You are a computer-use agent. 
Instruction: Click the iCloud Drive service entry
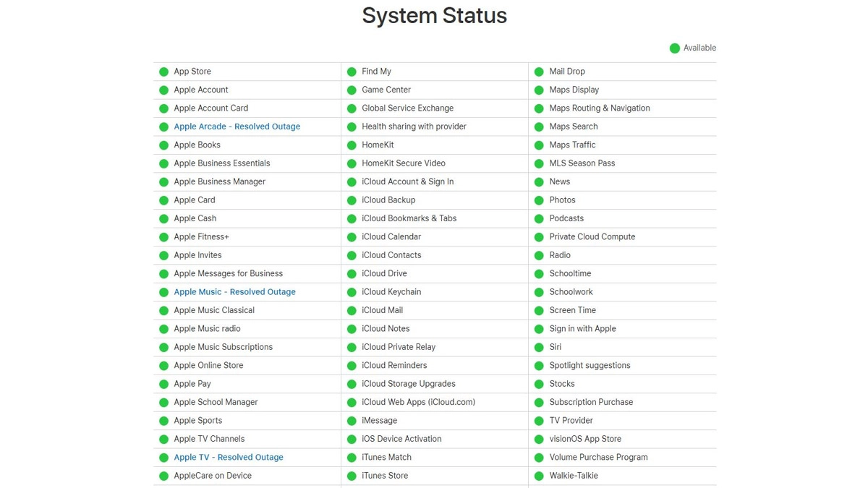[x=384, y=273]
